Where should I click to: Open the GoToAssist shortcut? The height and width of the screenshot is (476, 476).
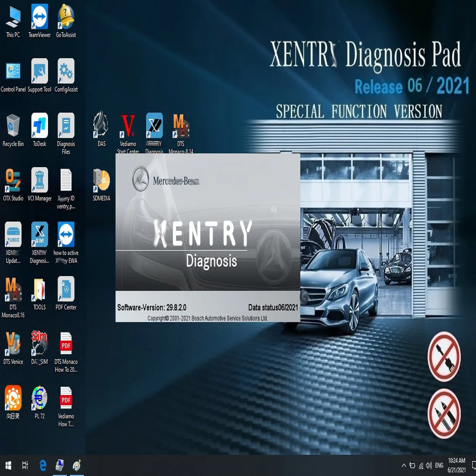66,21
